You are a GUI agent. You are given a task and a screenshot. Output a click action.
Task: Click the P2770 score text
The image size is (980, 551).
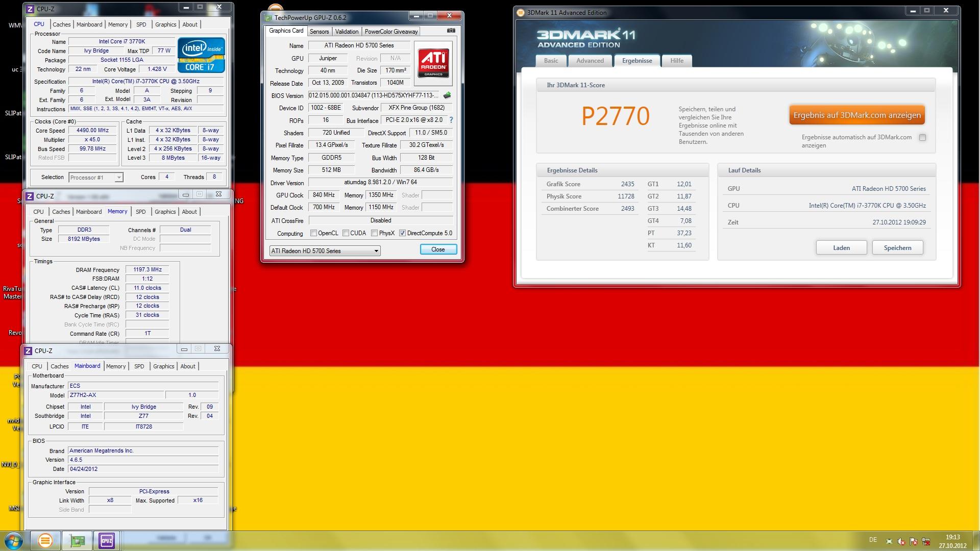(x=616, y=116)
